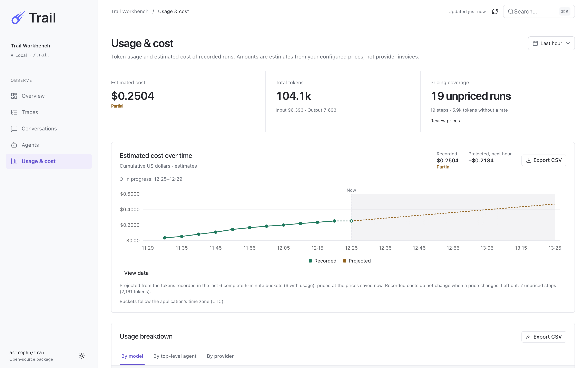Open the Last hour time range dropdown
Image resolution: width=588 pixels, height=368 pixels.
[x=551, y=43]
